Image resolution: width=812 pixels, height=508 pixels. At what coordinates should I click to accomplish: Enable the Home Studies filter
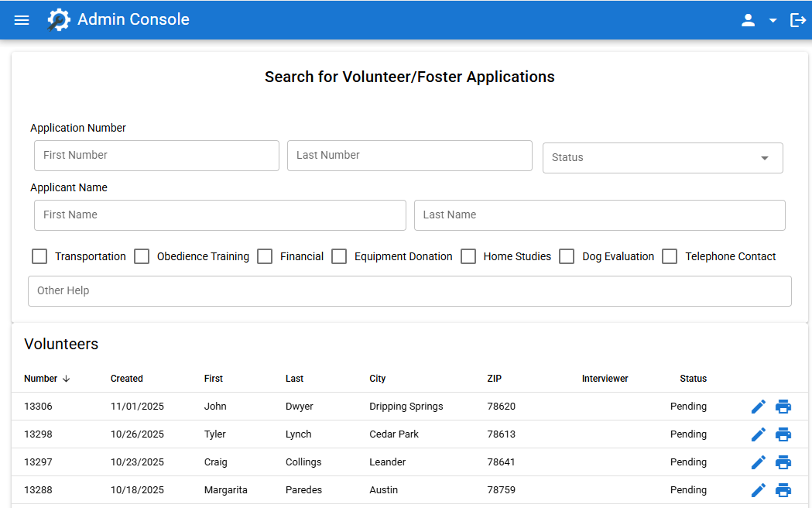(x=468, y=256)
